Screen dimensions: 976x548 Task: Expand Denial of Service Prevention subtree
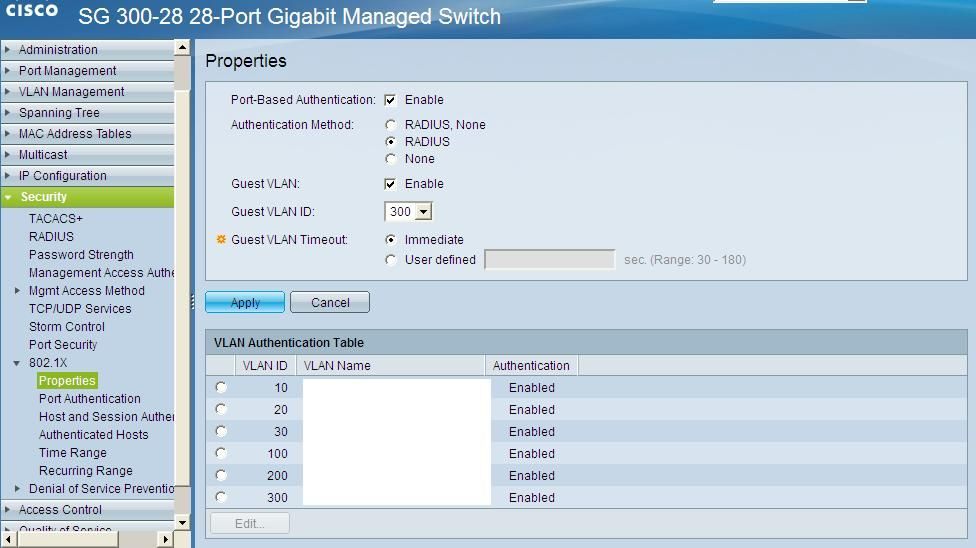click(x=17, y=489)
